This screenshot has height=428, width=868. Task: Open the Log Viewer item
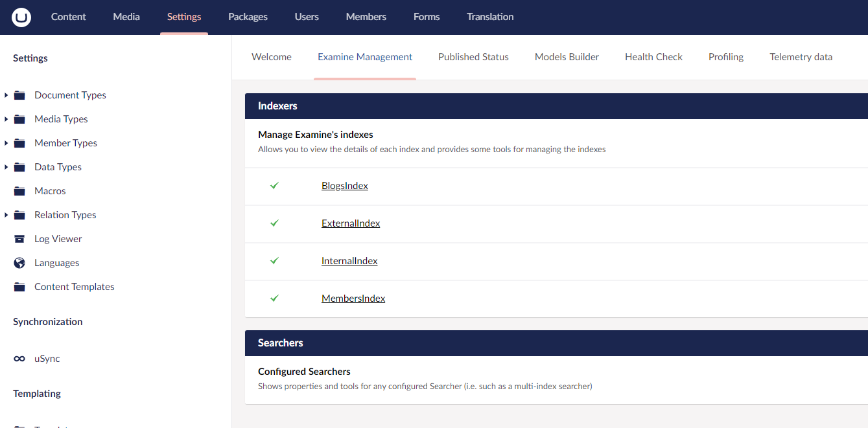click(58, 239)
